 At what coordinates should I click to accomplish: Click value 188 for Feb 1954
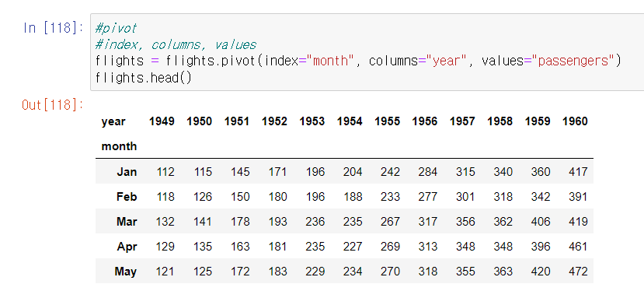[353, 197]
